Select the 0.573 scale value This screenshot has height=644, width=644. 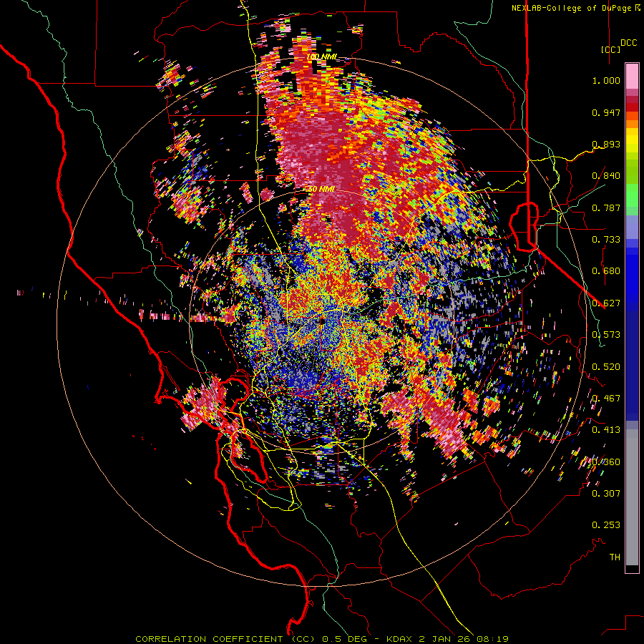pyautogui.click(x=606, y=335)
